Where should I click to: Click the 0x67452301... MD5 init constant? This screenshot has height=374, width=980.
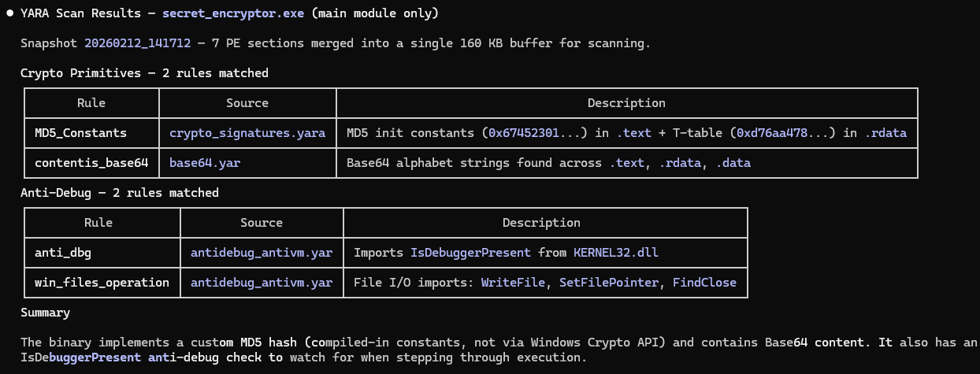pyautogui.click(x=534, y=133)
